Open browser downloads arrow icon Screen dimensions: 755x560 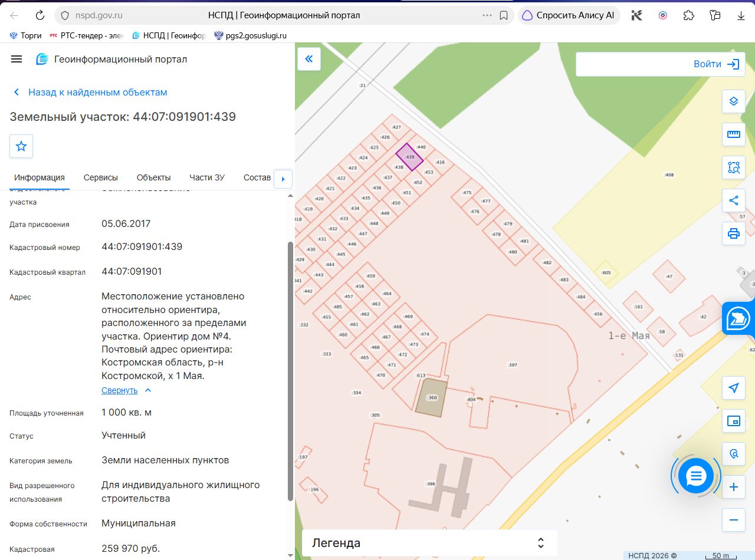point(740,15)
